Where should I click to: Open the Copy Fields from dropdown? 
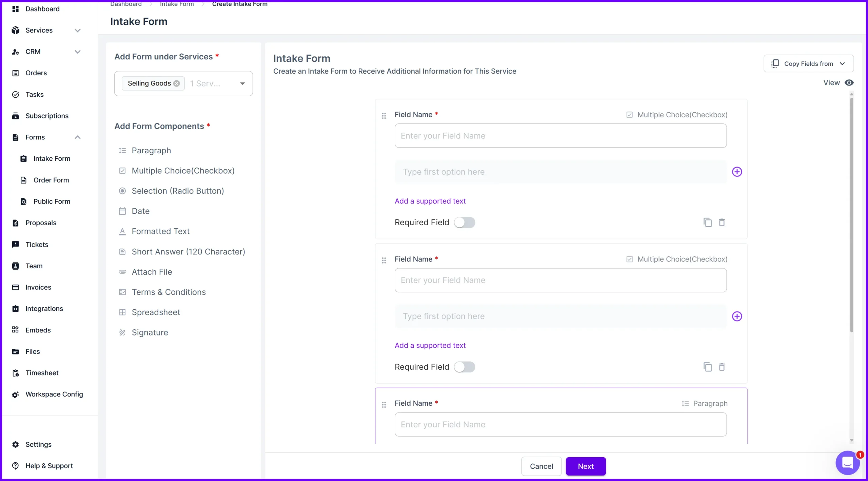click(x=808, y=63)
